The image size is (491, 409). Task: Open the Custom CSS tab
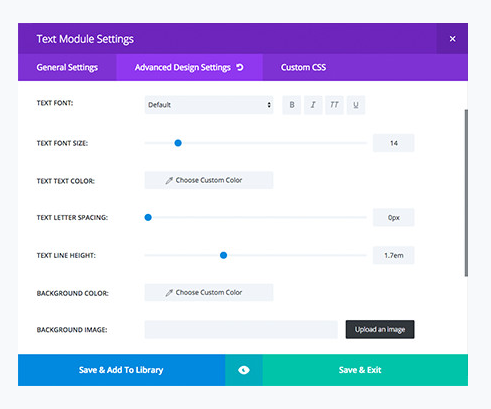[303, 67]
